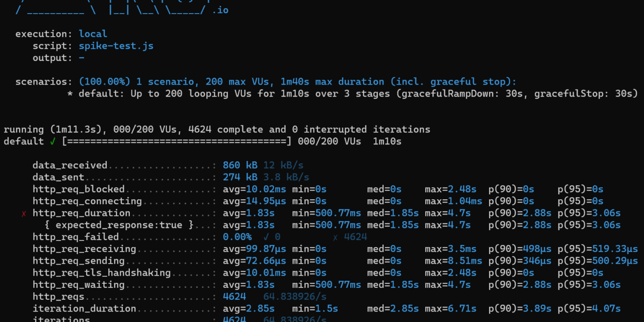This screenshot has height=322, width=644.
Task: Open the spike-test.js script name
Action: (x=116, y=46)
